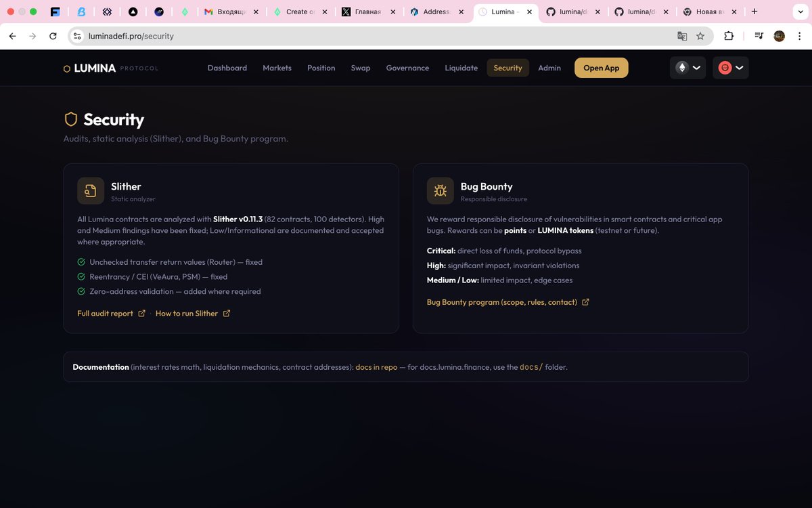Open the Full audit report link
The image size is (812, 508).
(x=106, y=314)
